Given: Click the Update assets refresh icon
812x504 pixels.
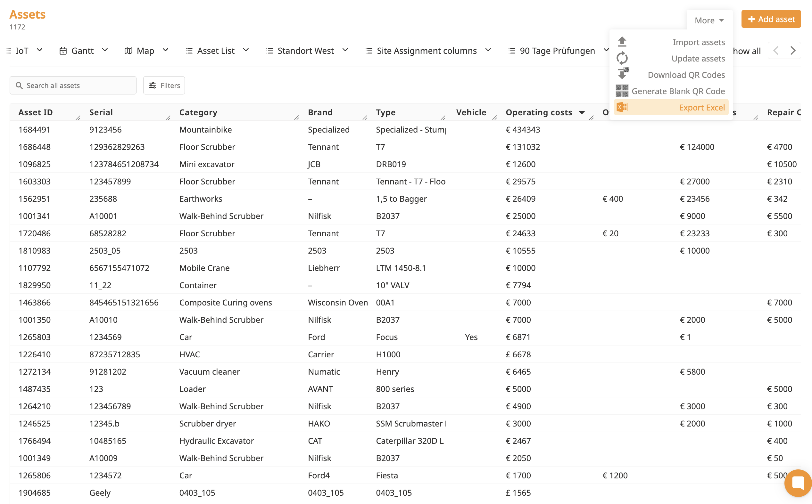Looking at the screenshot, I should pyautogui.click(x=622, y=58).
